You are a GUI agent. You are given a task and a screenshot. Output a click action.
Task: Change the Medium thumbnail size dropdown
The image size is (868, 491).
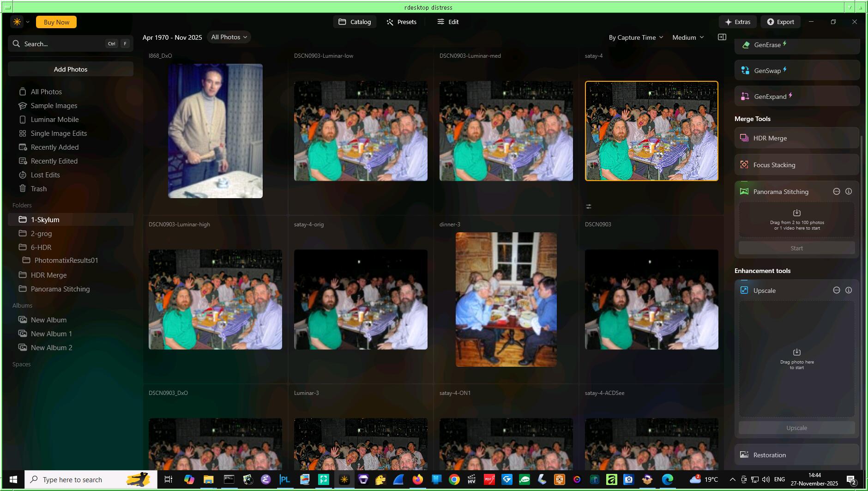click(688, 37)
